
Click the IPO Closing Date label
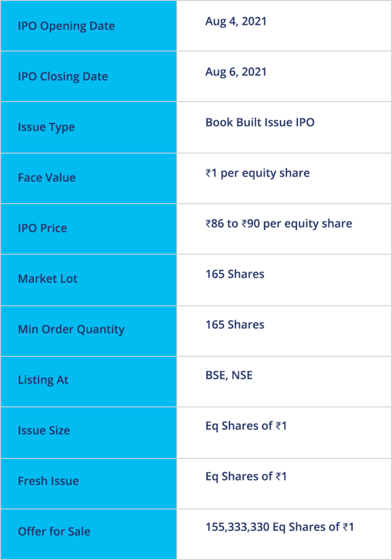click(63, 77)
